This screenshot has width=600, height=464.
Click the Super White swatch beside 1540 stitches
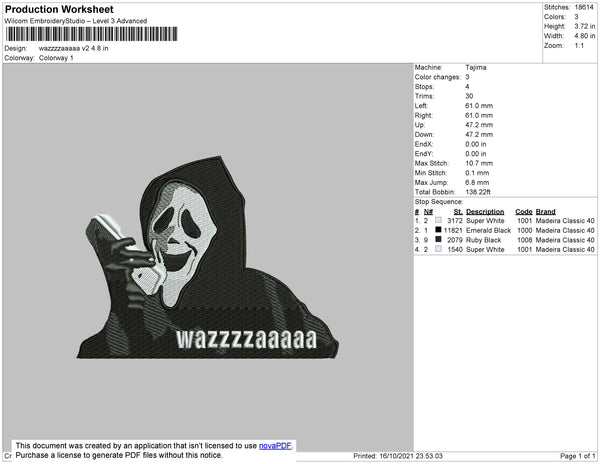click(x=439, y=249)
